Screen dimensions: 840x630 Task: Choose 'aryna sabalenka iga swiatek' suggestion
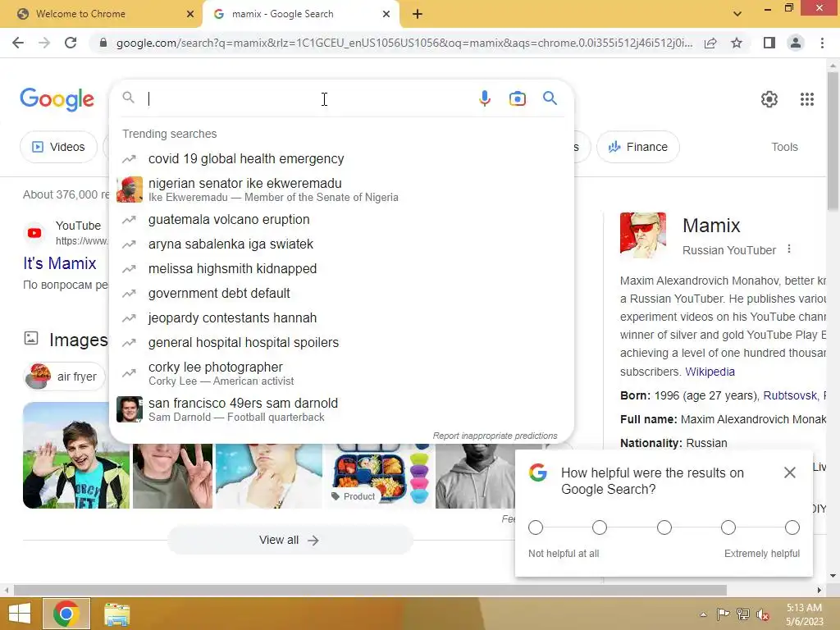pos(341,244)
